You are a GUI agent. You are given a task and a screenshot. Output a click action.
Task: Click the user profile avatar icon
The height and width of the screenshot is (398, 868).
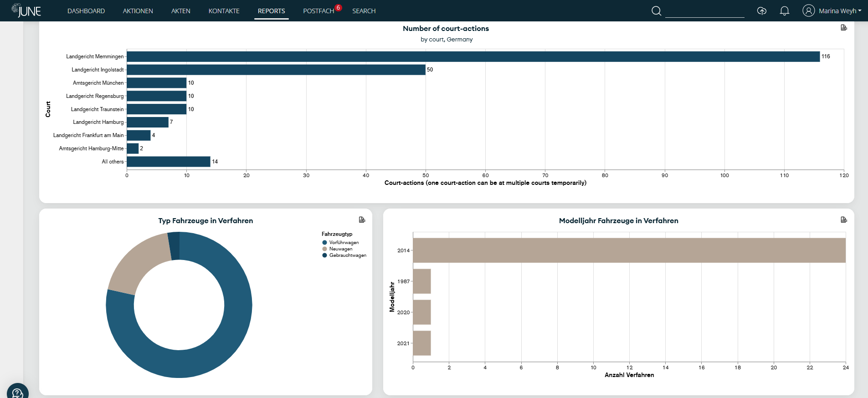pyautogui.click(x=808, y=11)
